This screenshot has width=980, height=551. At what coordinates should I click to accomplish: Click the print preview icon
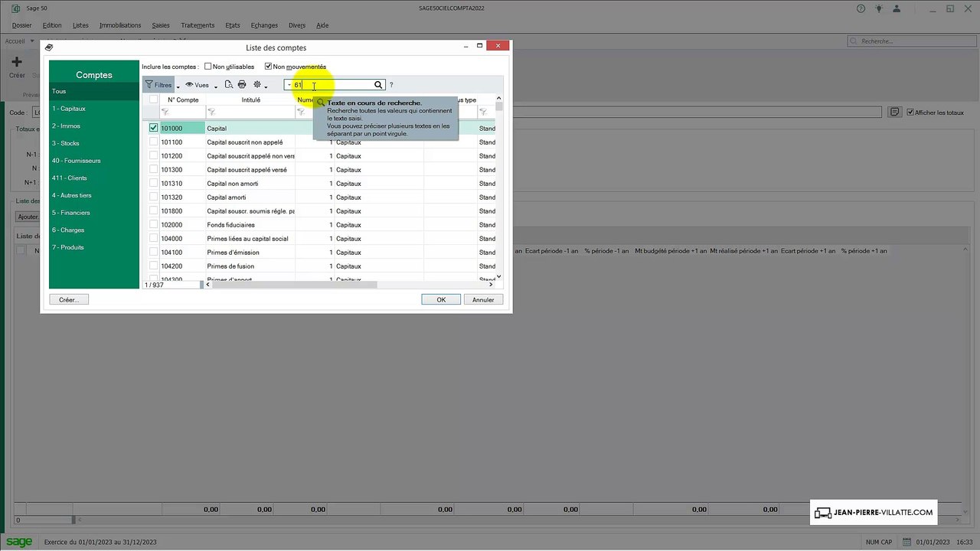point(229,85)
